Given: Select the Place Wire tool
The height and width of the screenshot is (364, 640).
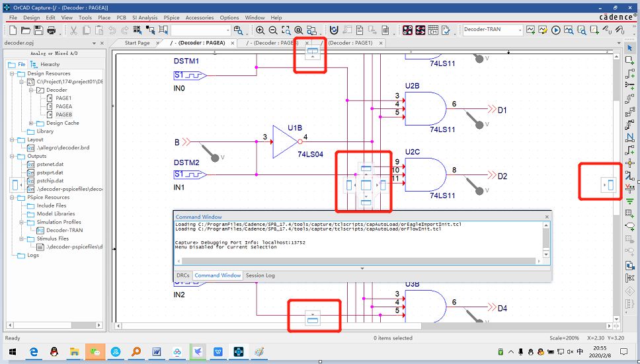Looking at the screenshot, I should [629, 73].
